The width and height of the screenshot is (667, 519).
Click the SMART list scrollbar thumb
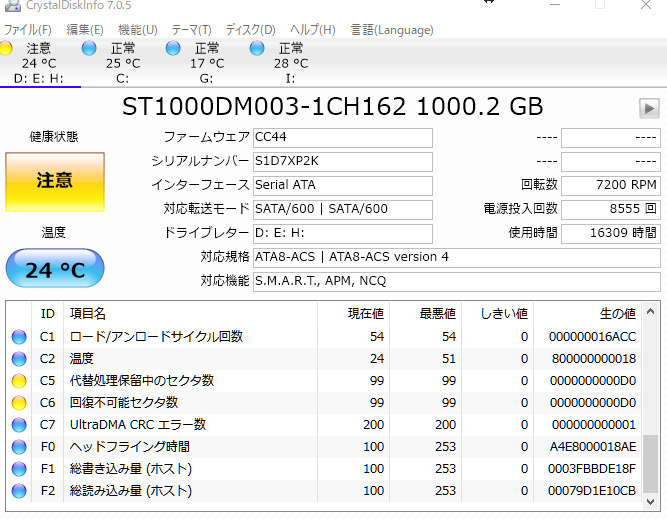[x=650, y=464]
